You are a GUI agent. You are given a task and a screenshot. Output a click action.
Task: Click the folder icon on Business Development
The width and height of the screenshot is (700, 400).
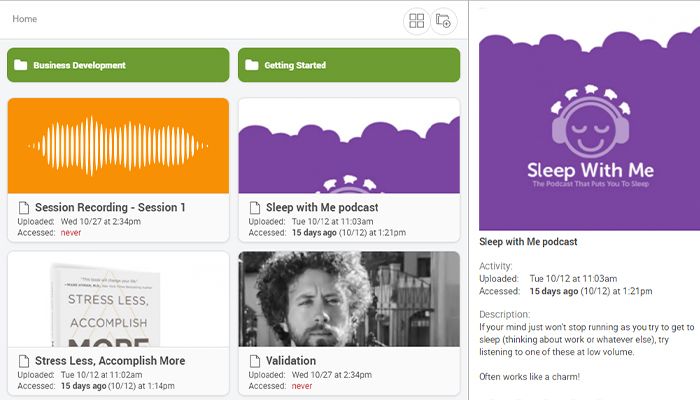tap(21, 65)
